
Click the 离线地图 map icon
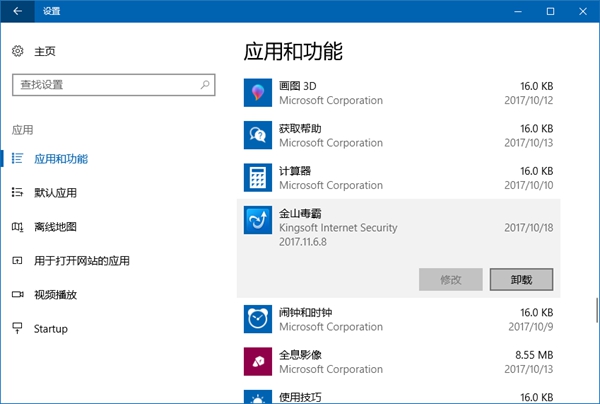coord(17,227)
